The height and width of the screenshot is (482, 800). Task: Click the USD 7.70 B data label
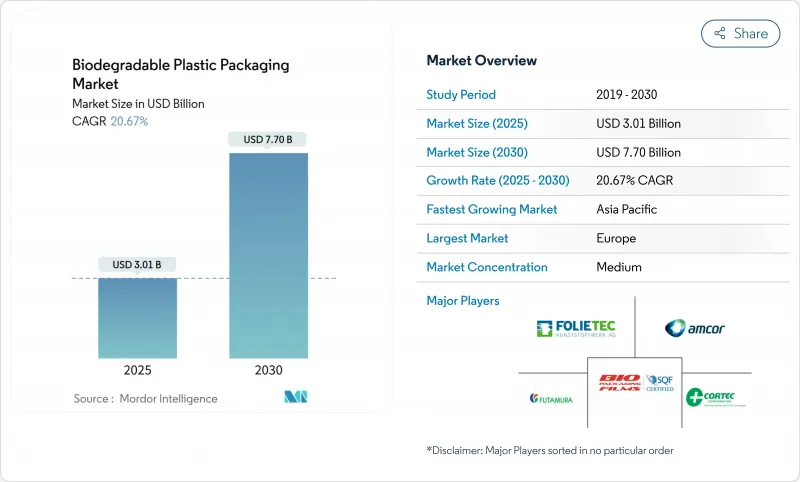click(268, 139)
